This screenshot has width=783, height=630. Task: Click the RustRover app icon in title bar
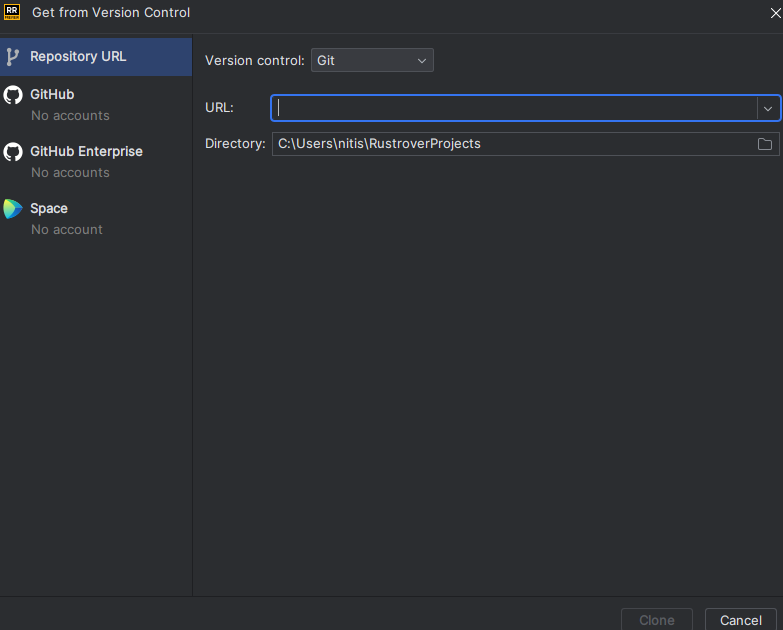tap(12, 12)
